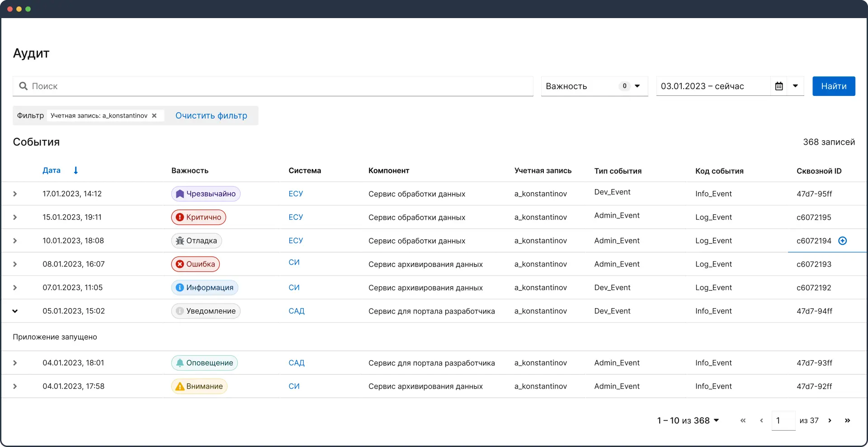Click the Чрезвычайно severity badge

[206, 194]
